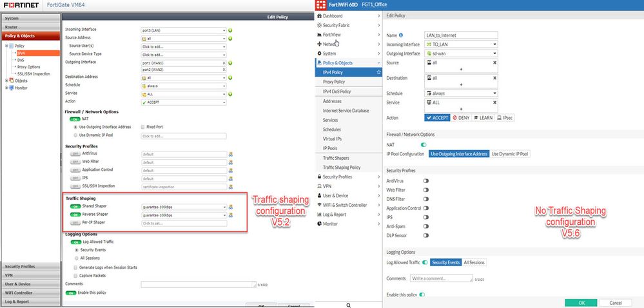Toggle DLP Sensor switch

coord(426,236)
